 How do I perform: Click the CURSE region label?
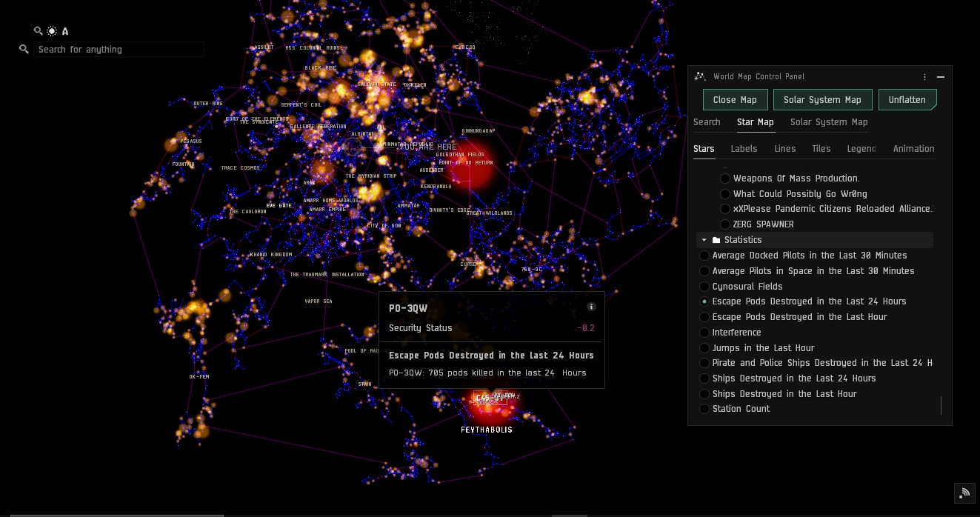tap(470, 264)
